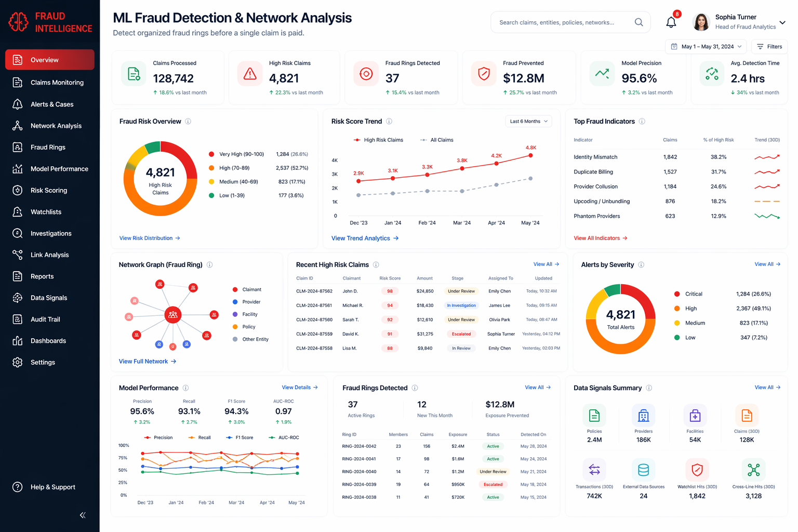Click Under Review status of RING-2024-0040
This screenshot has width=798, height=532.
(493, 472)
